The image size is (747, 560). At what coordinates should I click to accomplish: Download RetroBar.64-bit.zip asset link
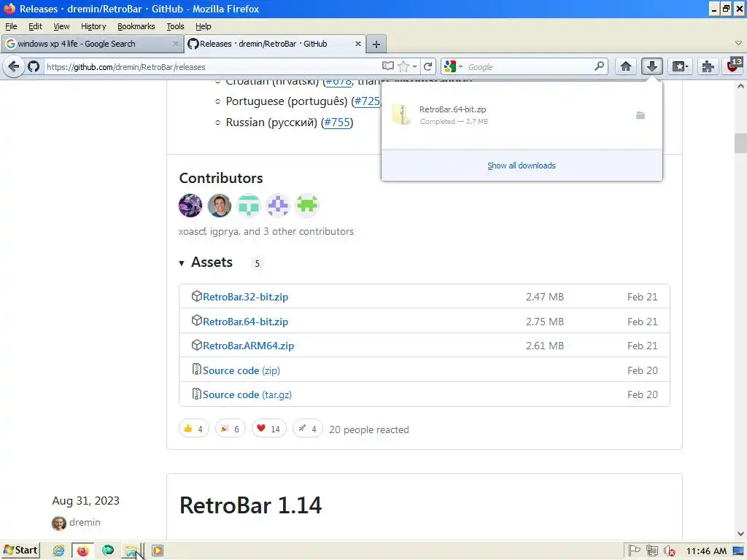(x=245, y=322)
